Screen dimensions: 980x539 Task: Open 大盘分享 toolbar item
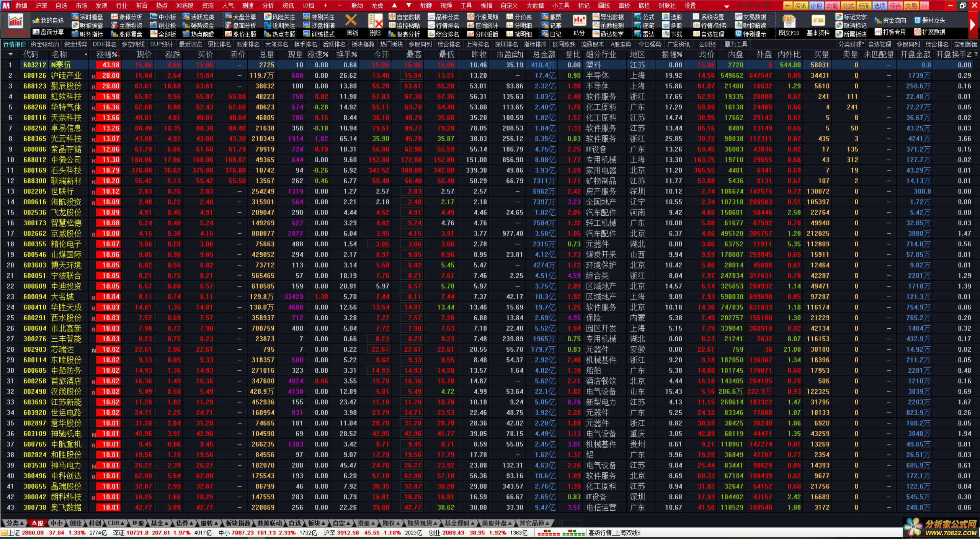pos(240,17)
